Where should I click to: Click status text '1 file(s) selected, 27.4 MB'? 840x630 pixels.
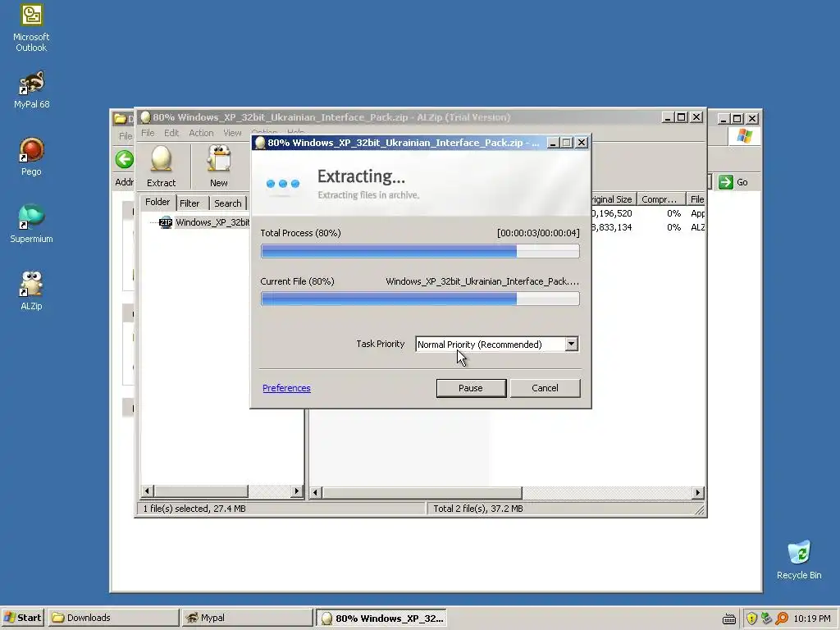point(194,509)
